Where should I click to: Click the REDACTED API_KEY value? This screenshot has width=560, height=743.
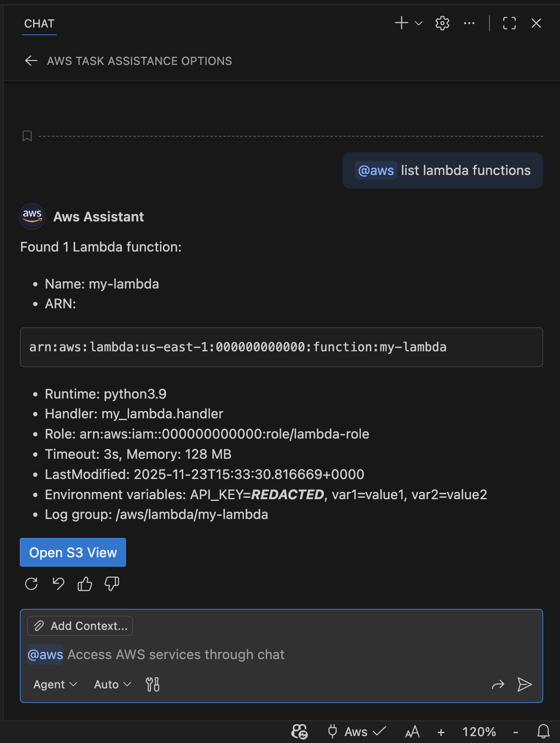pos(287,494)
